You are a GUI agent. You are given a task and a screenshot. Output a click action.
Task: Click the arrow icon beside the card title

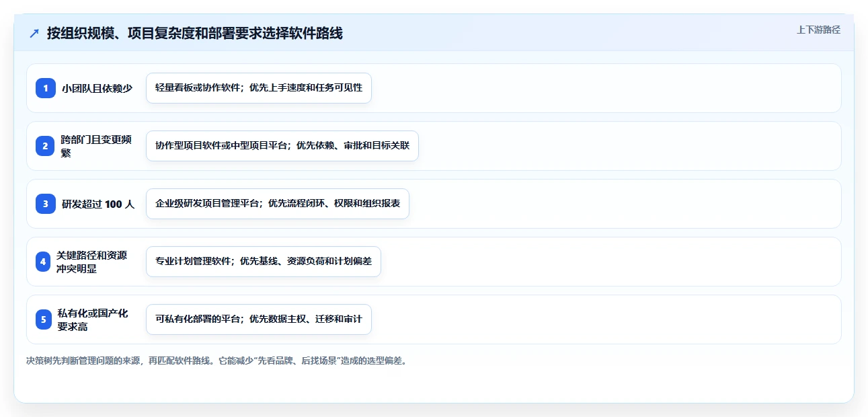coord(34,33)
